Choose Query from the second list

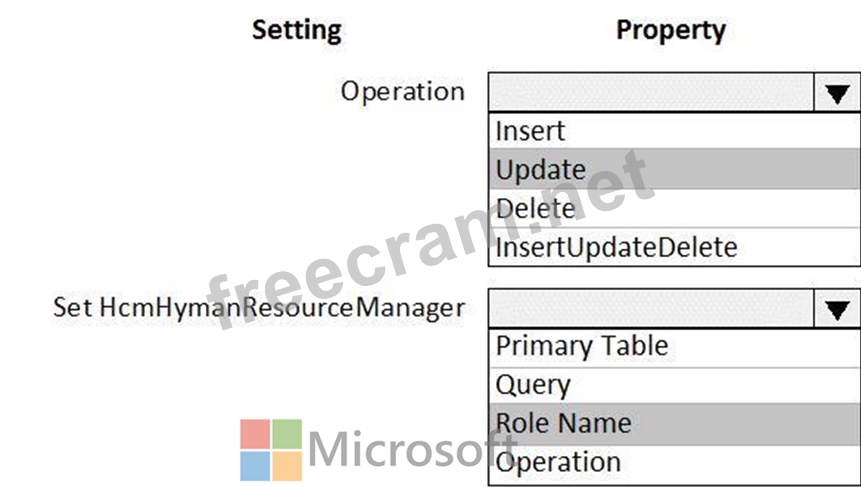point(533,385)
